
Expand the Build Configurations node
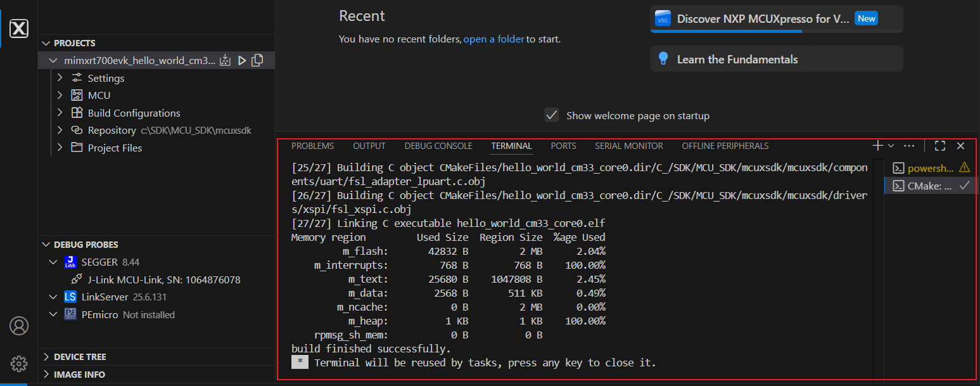point(60,113)
